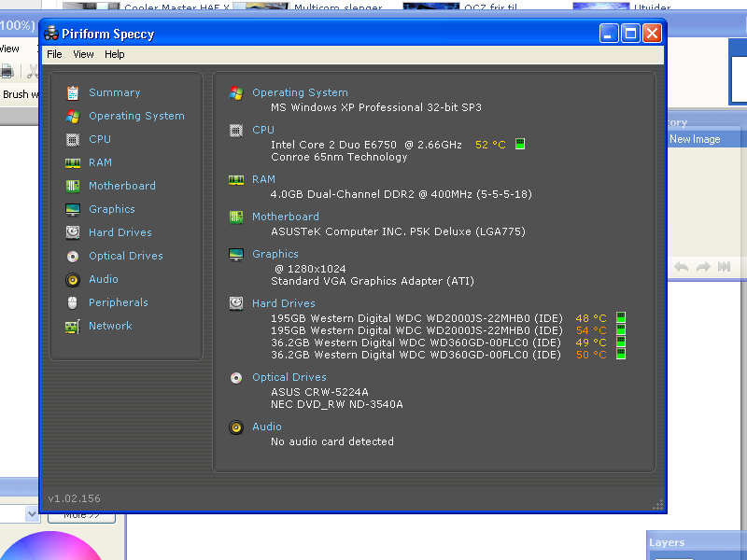Image resolution: width=747 pixels, height=560 pixels.
Task: Click the RAM stick icon in sidebar
Action: click(73, 163)
